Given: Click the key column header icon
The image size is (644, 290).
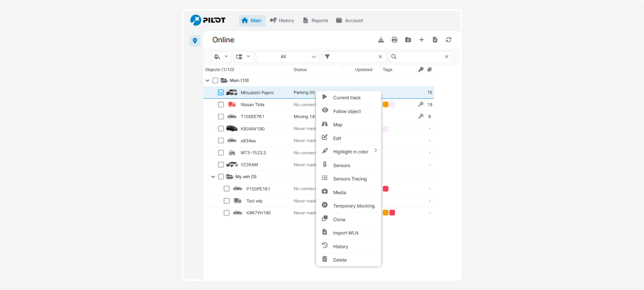Looking at the screenshot, I should [x=420, y=69].
